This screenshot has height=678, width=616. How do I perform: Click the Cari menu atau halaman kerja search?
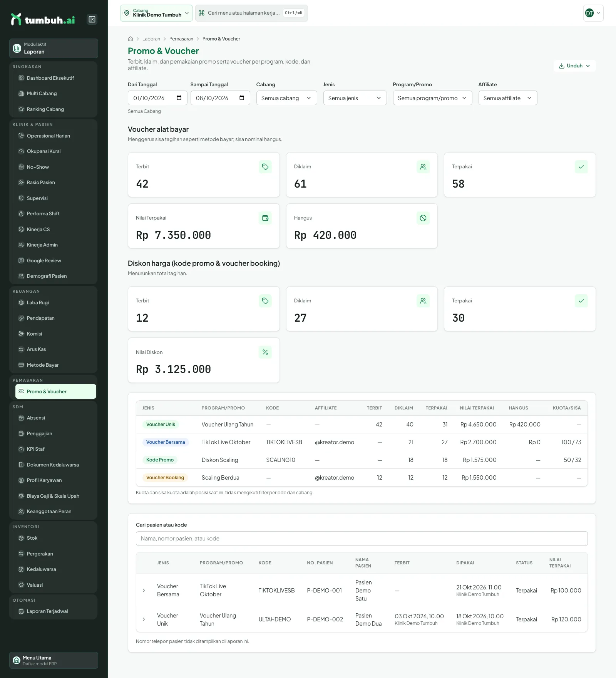tap(251, 13)
